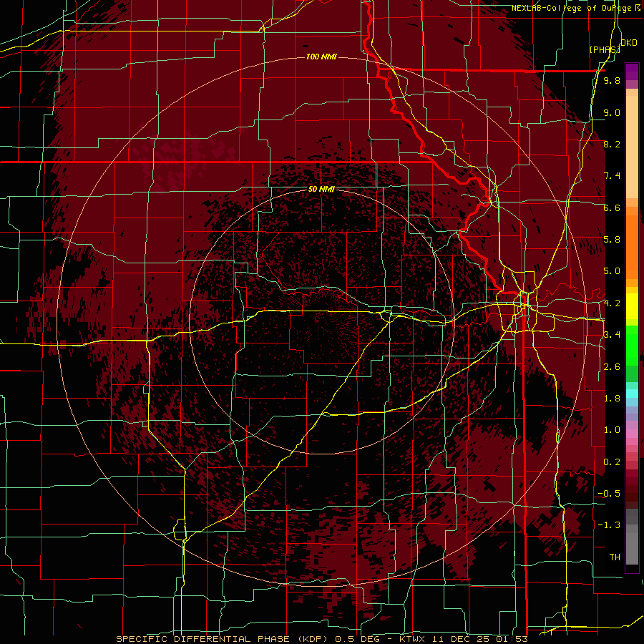Select the pink band of the color scale

[632, 434]
